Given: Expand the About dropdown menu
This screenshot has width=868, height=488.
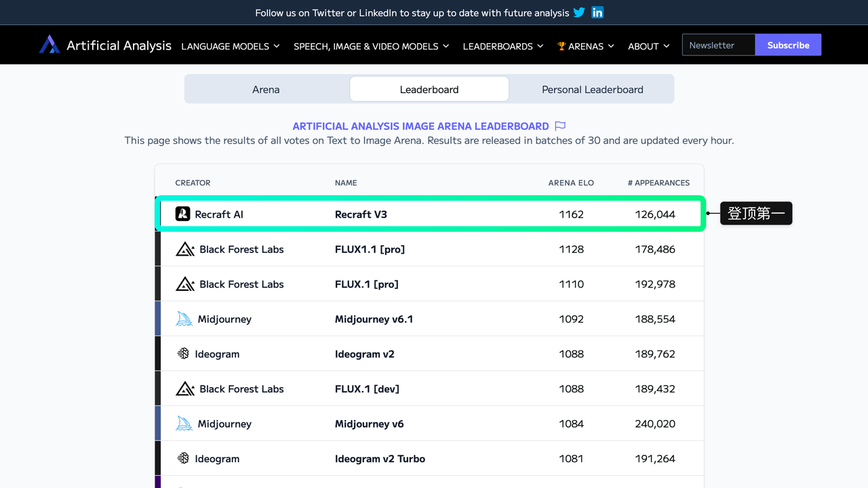Looking at the screenshot, I should coord(649,46).
